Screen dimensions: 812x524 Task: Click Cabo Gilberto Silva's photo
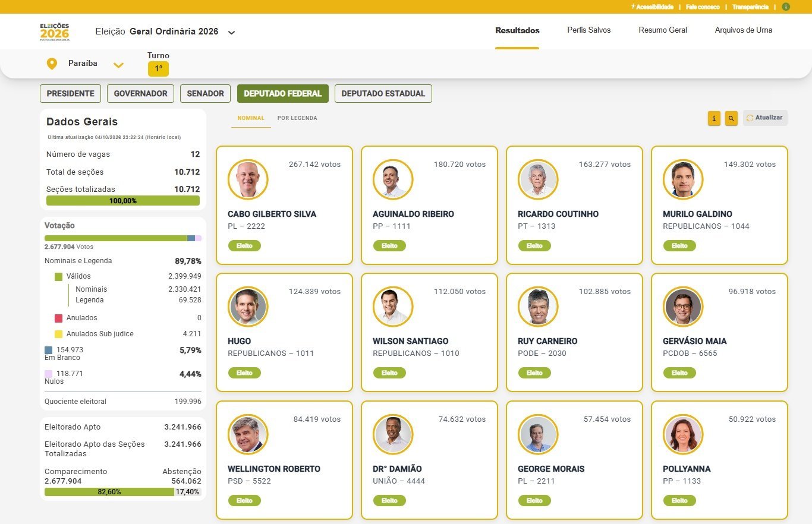tap(248, 179)
